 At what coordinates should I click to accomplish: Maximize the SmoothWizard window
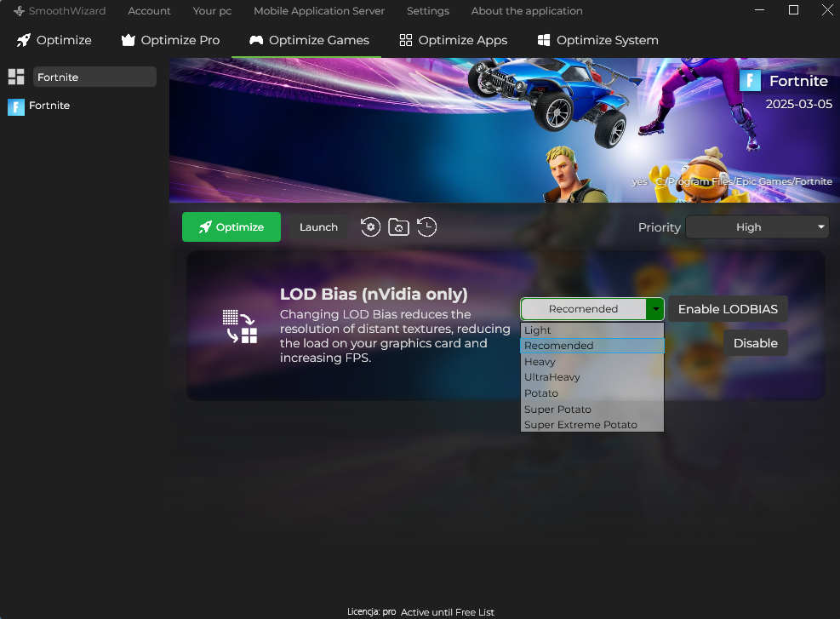click(x=793, y=10)
